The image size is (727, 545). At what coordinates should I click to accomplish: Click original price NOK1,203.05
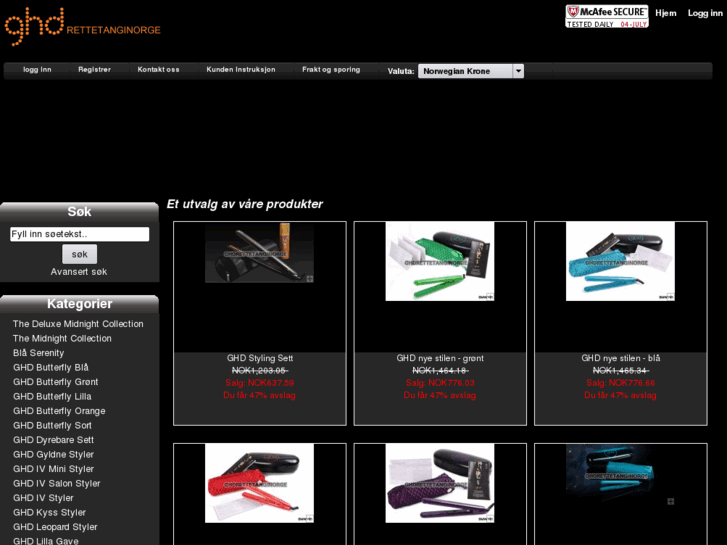tap(260, 371)
